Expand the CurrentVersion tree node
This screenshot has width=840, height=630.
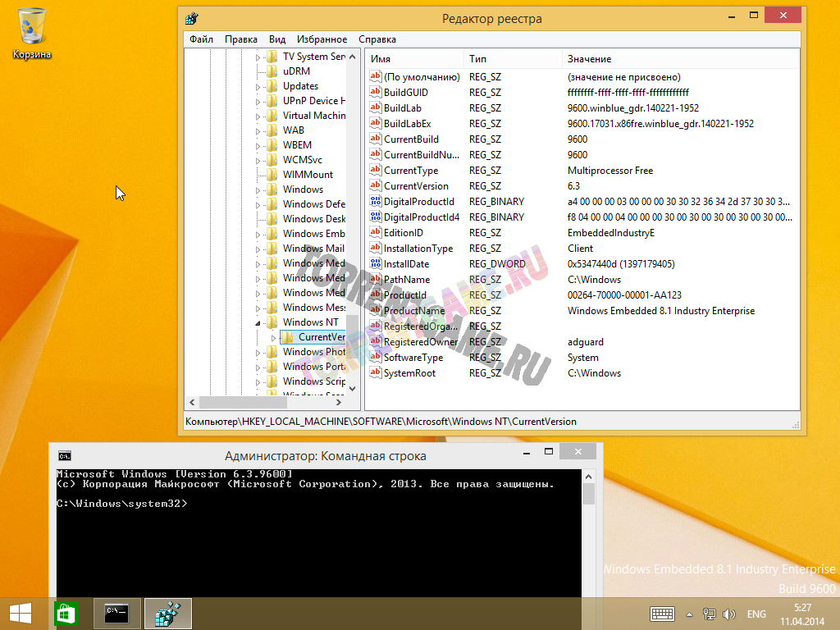[x=274, y=338]
